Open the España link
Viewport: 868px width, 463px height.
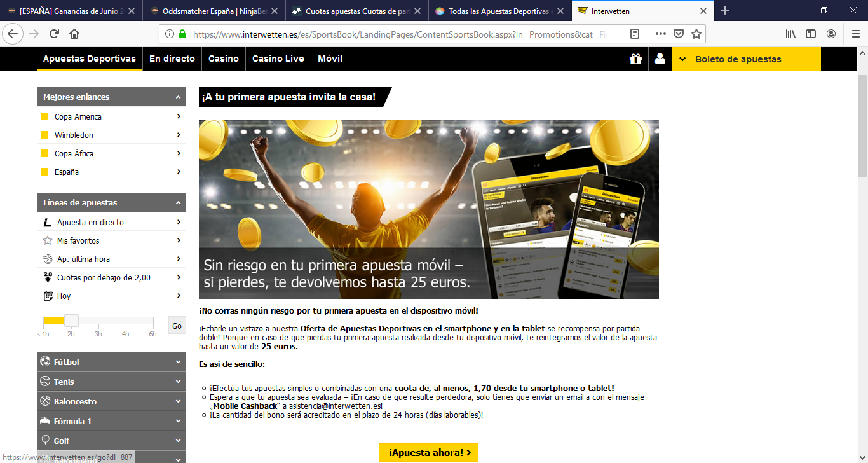(67, 172)
